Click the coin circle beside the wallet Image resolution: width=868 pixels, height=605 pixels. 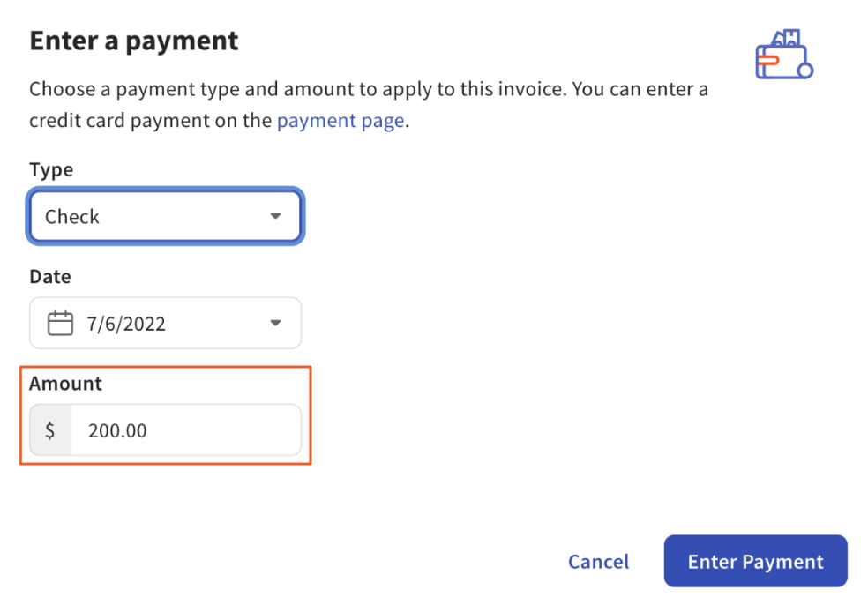[805, 70]
